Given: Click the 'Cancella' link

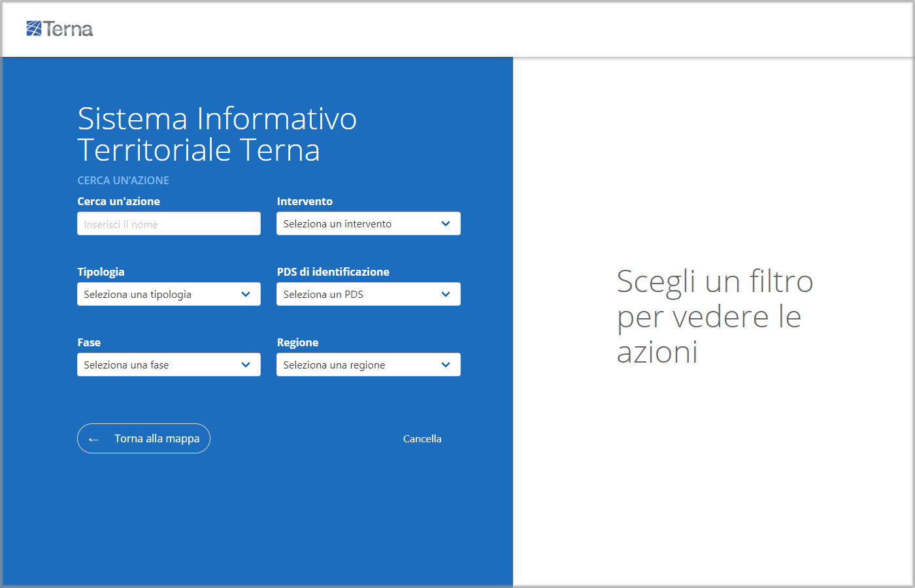Looking at the screenshot, I should [x=422, y=439].
